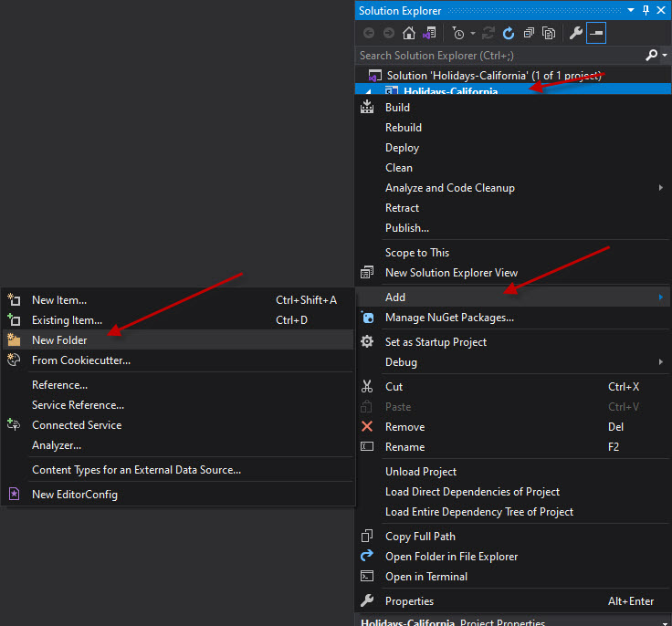Select New Folder in the Add submenu
672x626 pixels.
click(x=178, y=340)
